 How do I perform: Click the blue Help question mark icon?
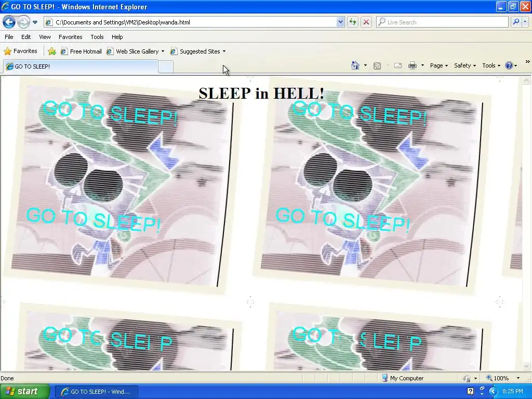pyautogui.click(x=509, y=65)
